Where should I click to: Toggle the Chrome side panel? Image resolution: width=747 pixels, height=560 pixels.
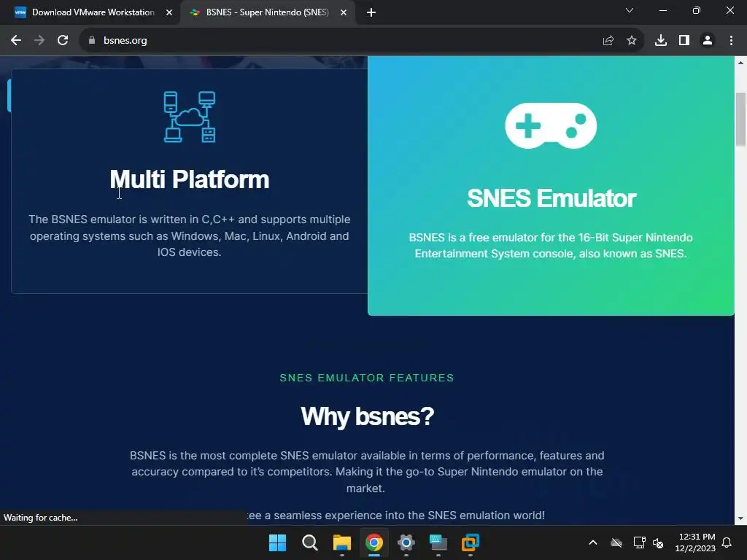click(x=684, y=41)
